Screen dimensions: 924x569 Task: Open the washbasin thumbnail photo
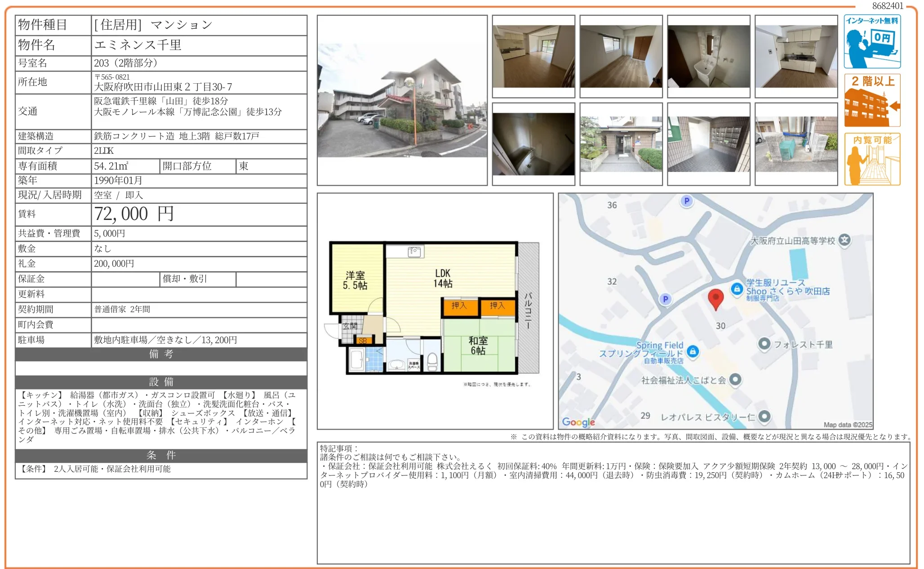click(x=708, y=56)
